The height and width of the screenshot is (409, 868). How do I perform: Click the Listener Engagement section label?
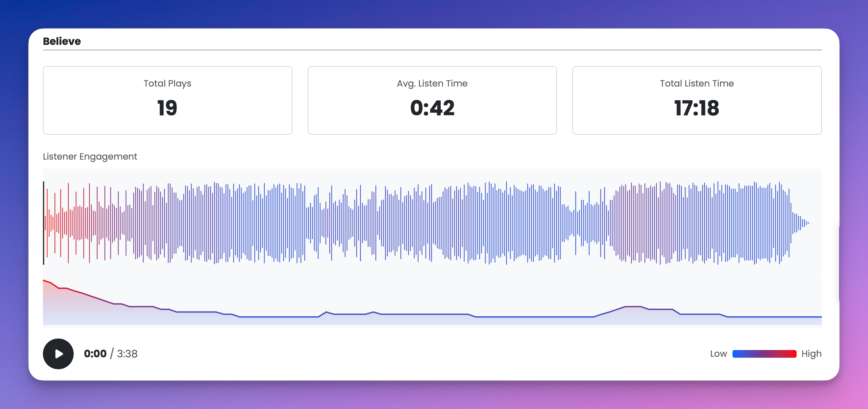pos(90,156)
